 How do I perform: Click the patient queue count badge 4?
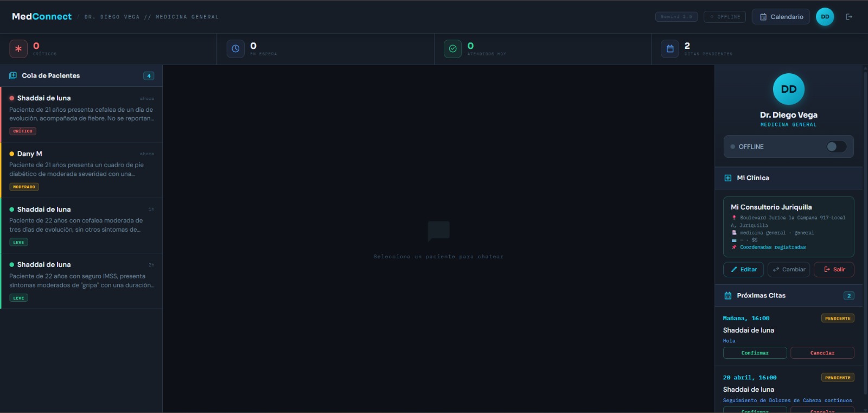coord(149,76)
